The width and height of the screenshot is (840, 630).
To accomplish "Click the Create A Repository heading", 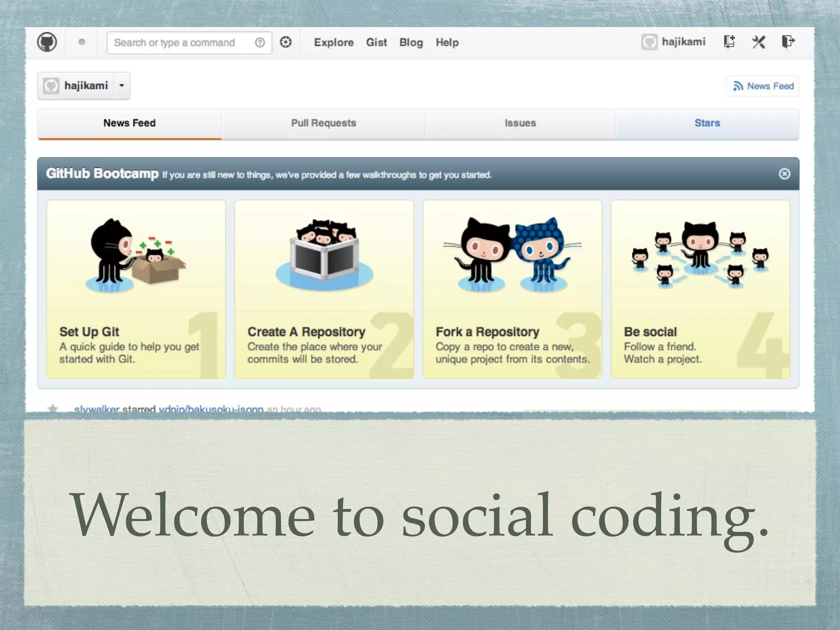I will [x=306, y=331].
